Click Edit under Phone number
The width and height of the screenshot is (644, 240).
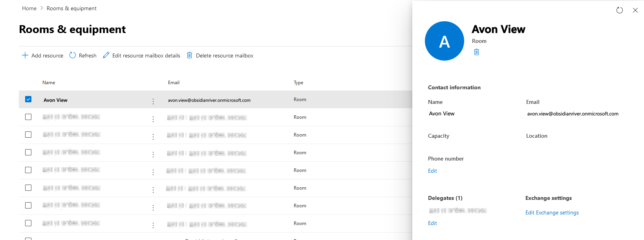pos(432,171)
